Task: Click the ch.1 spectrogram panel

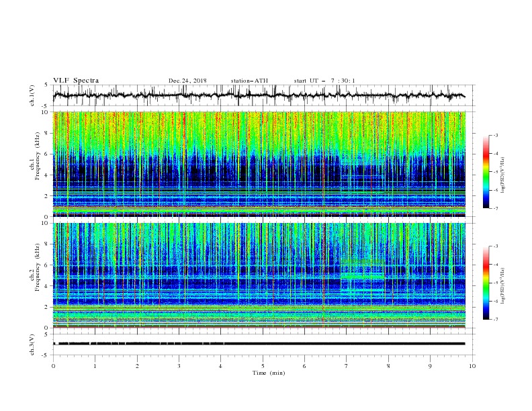Action: [259, 164]
